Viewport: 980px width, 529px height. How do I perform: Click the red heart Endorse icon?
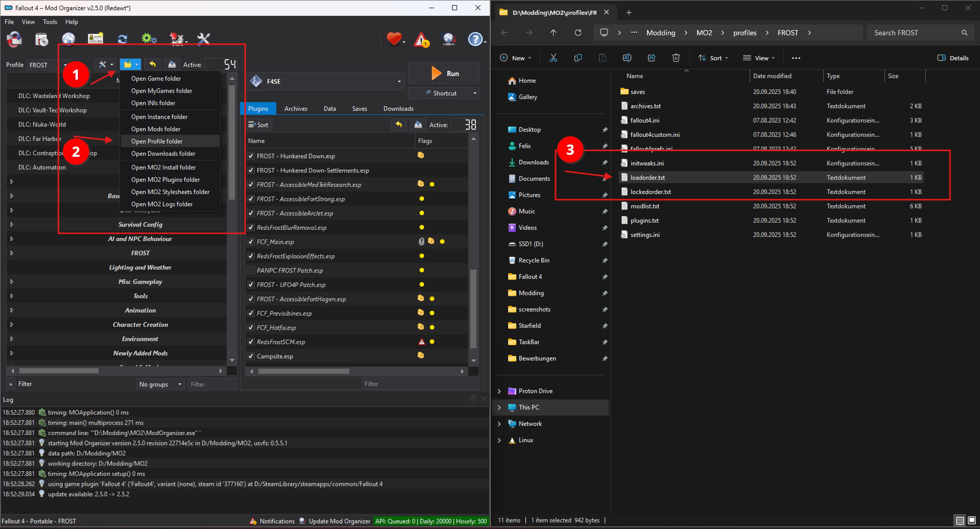[394, 39]
